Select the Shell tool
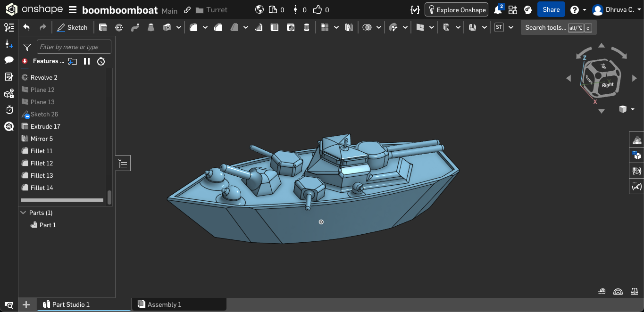The width and height of the screenshot is (644, 312). 275,28
